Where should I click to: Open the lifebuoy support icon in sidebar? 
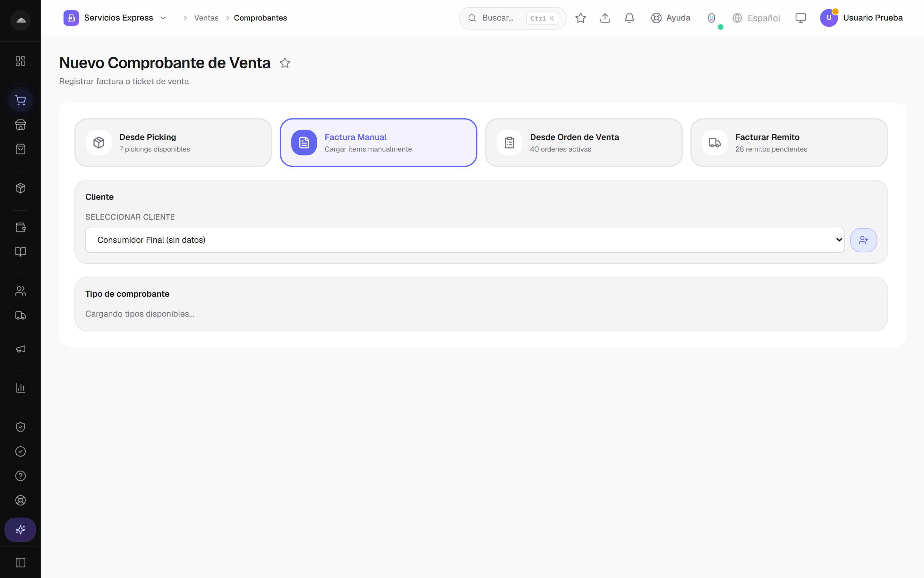[20, 500]
